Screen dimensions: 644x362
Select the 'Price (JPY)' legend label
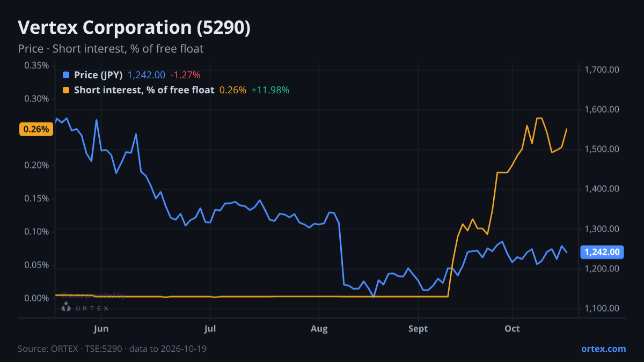[98, 75]
